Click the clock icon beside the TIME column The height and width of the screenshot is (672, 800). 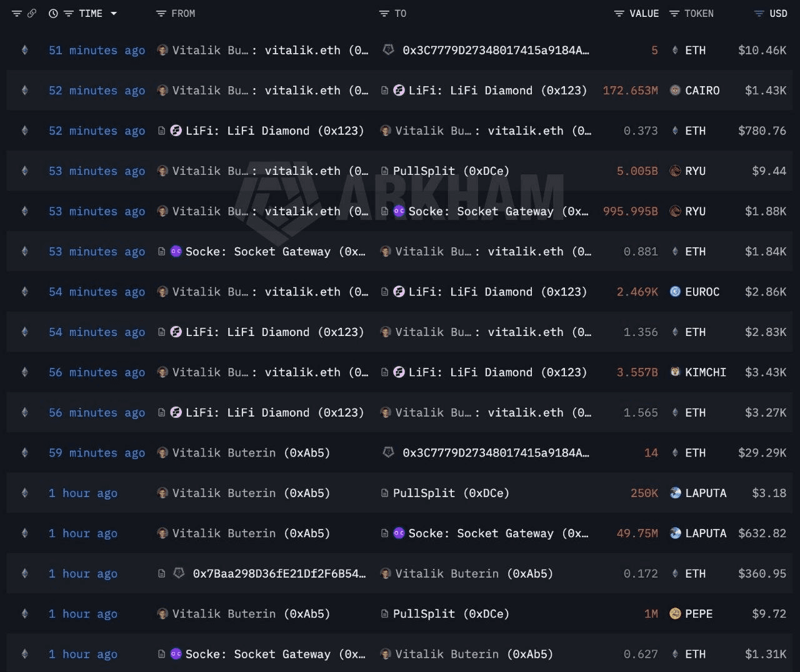[52, 13]
